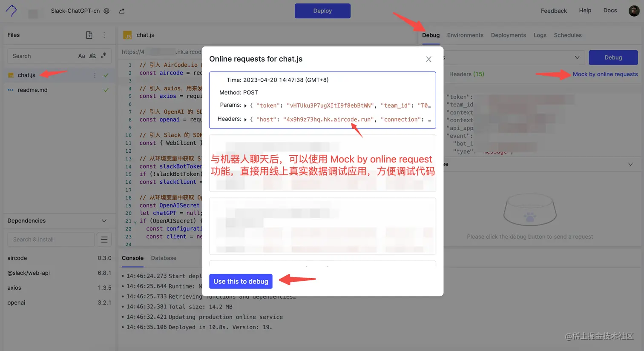Viewport: 644px width, 351px height.
Task: Open the Deployments tab
Action: [508, 35]
